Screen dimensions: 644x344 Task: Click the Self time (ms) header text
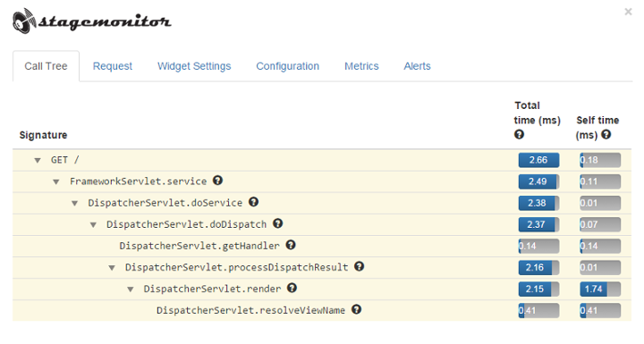[597, 127]
